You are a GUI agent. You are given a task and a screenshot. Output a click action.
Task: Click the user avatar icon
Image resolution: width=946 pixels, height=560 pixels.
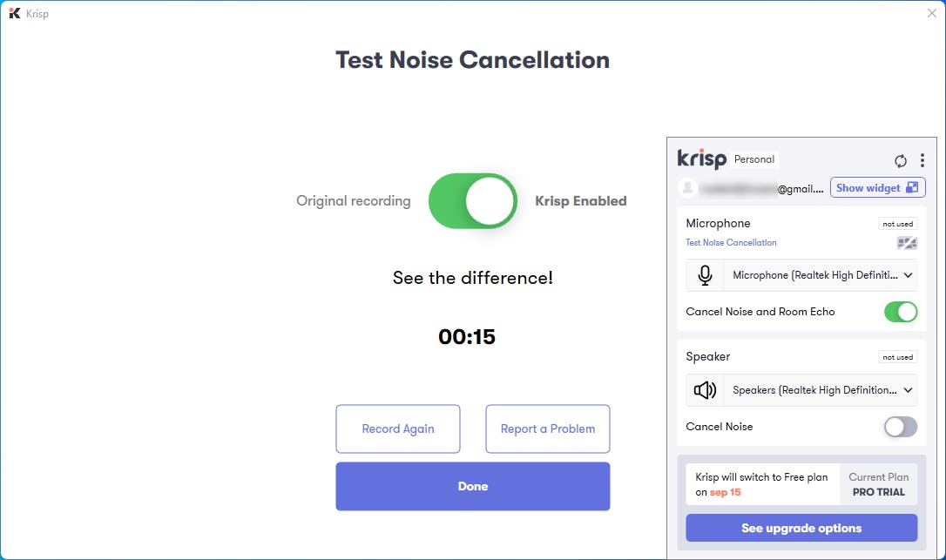[x=689, y=187]
